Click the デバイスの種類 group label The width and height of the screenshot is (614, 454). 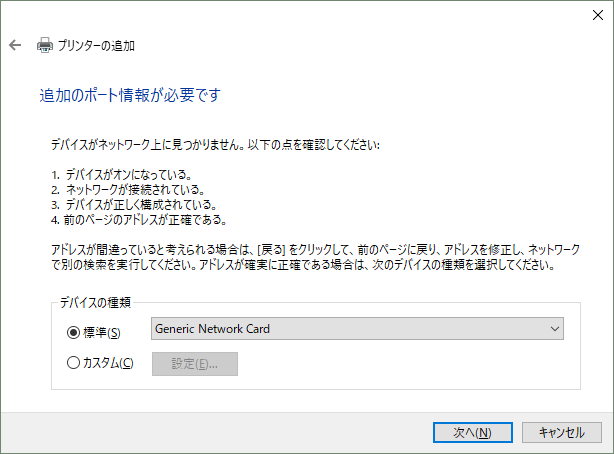click(x=96, y=302)
